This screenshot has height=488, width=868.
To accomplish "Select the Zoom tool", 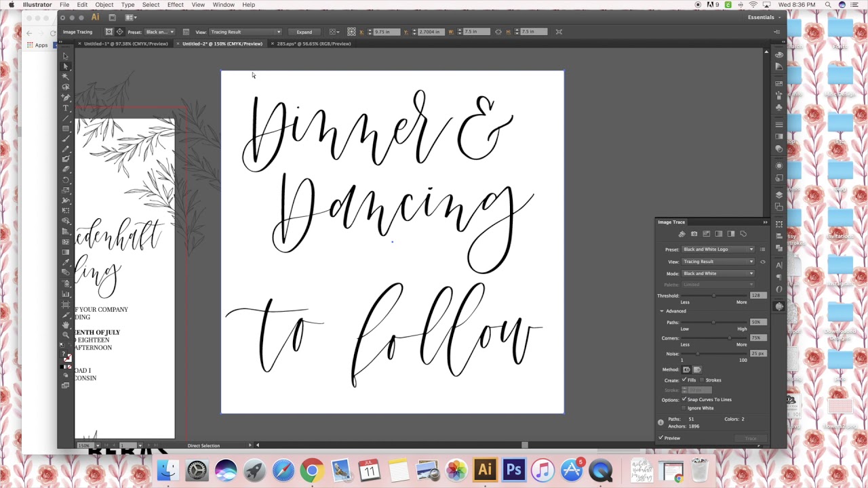I will point(66,335).
